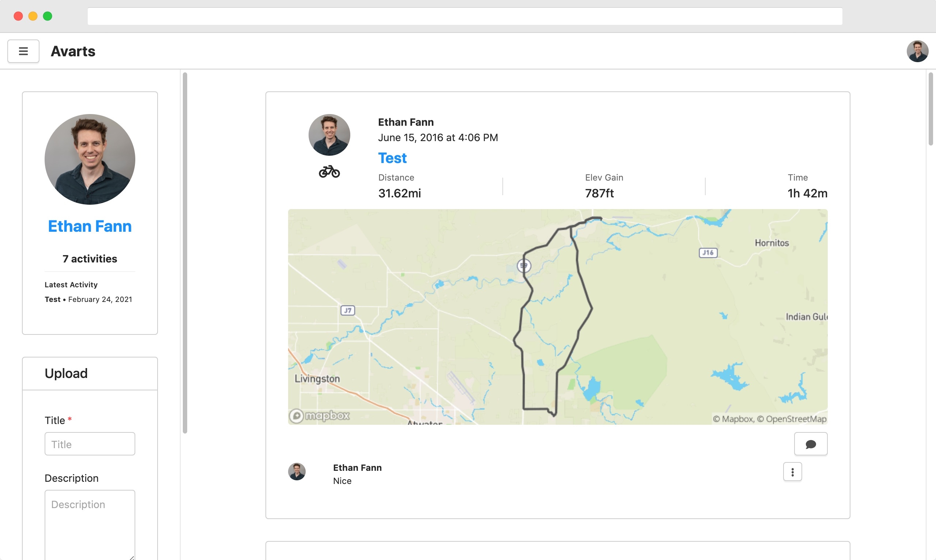This screenshot has height=560, width=936.
Task: Open the Test activity title link
Action: pyautogui.click(x=392, y=158)
